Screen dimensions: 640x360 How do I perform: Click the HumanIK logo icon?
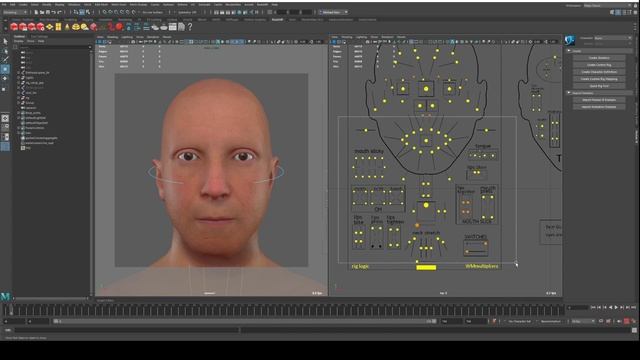[x=570, y=40]
